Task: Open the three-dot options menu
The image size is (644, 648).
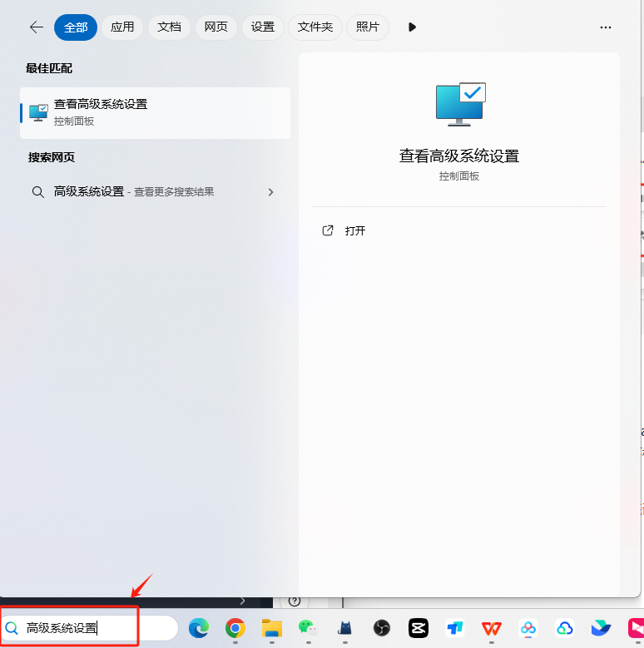Action: point(606,27)
